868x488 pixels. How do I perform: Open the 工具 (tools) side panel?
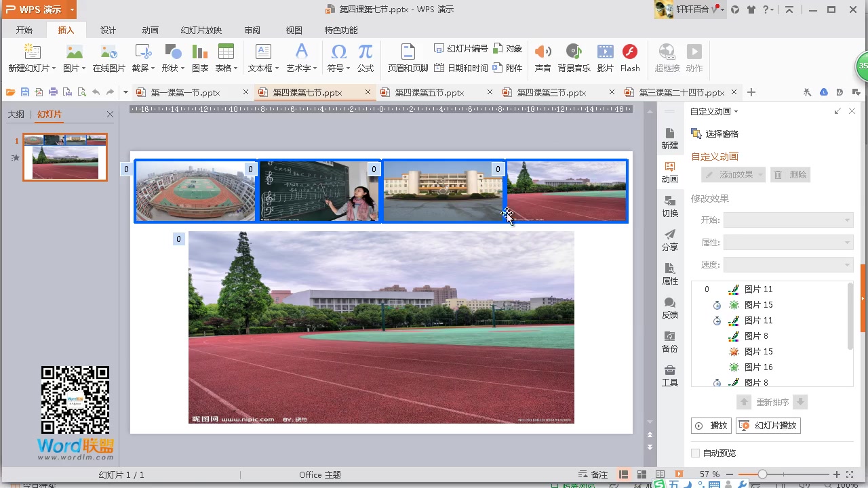click(x=670, y=375)
